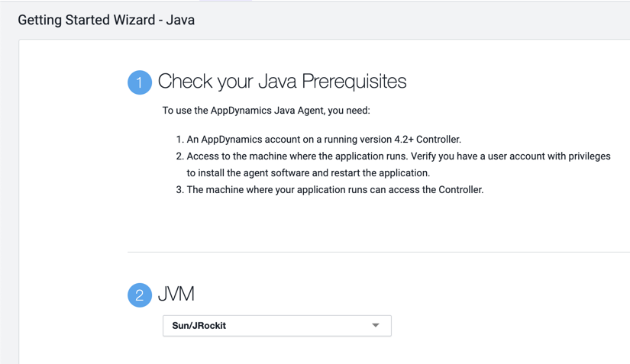Click empty space right of the JVM dropdown
Screen dimensions: 630x364
coord(504,326)
